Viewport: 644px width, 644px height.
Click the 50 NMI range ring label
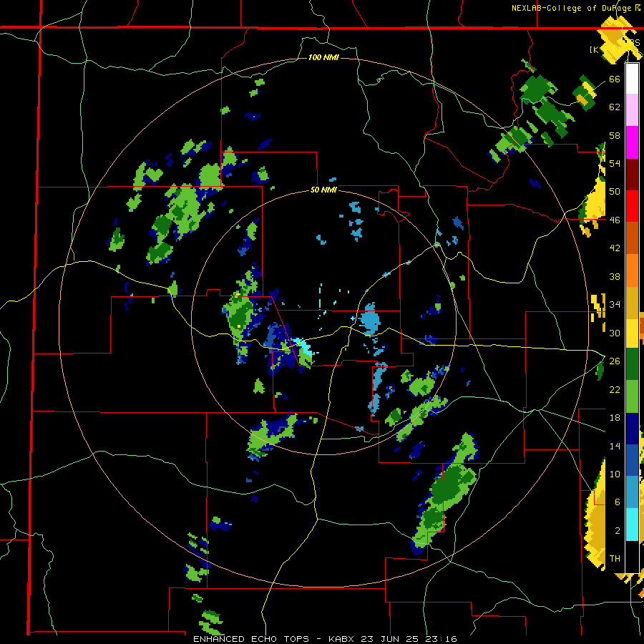pos(323,190)
